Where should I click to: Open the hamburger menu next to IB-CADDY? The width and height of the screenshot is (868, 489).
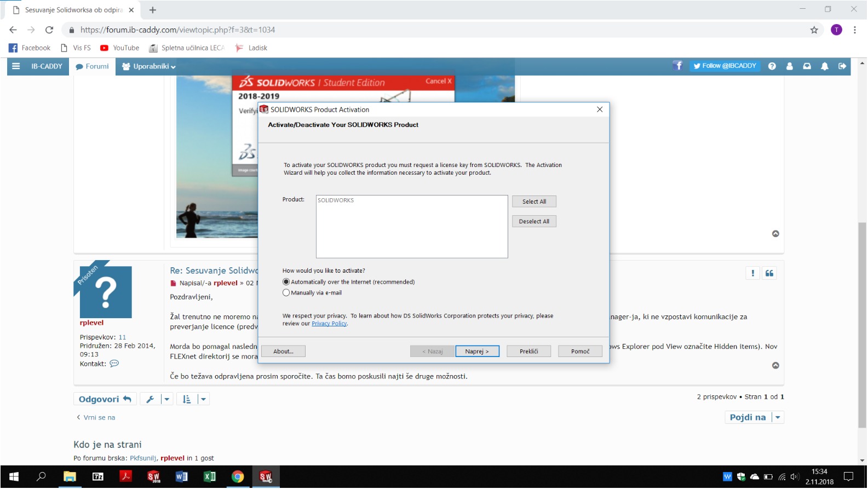click(16, 66)
